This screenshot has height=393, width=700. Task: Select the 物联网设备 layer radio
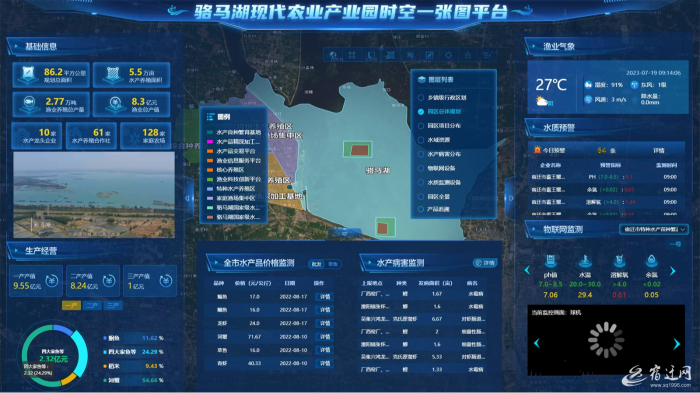(421, 168)
